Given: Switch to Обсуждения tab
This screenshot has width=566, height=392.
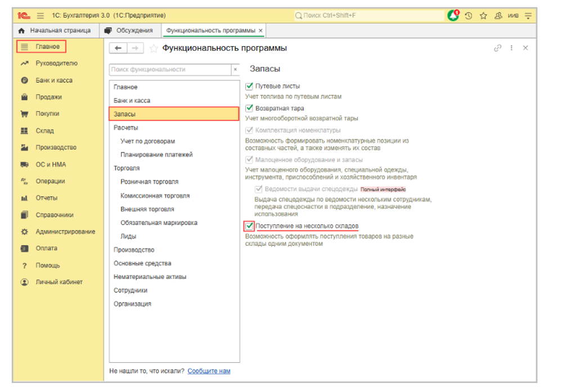Looking at the screenshot, I should 129,31.
